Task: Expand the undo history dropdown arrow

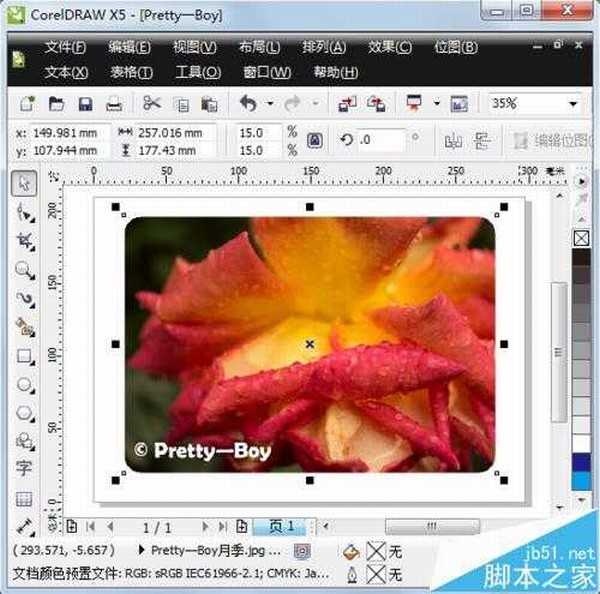Action: pos(269,104)
